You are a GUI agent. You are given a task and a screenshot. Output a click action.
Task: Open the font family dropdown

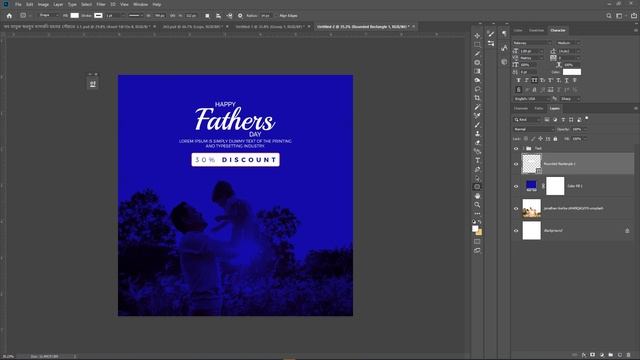[x=532, y=43]
